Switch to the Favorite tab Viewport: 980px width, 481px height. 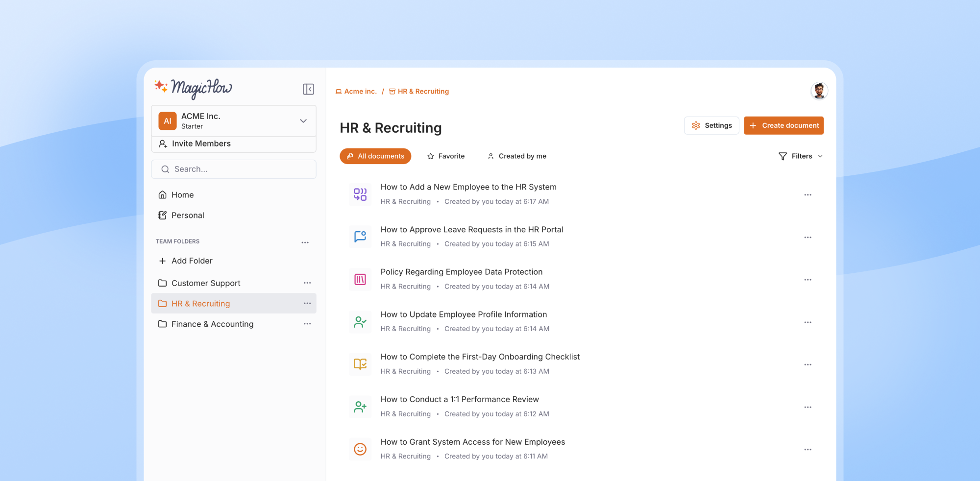446,156
